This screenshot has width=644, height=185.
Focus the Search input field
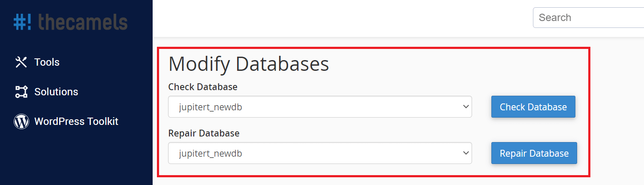pyautogui.click(x=588, y=18)
